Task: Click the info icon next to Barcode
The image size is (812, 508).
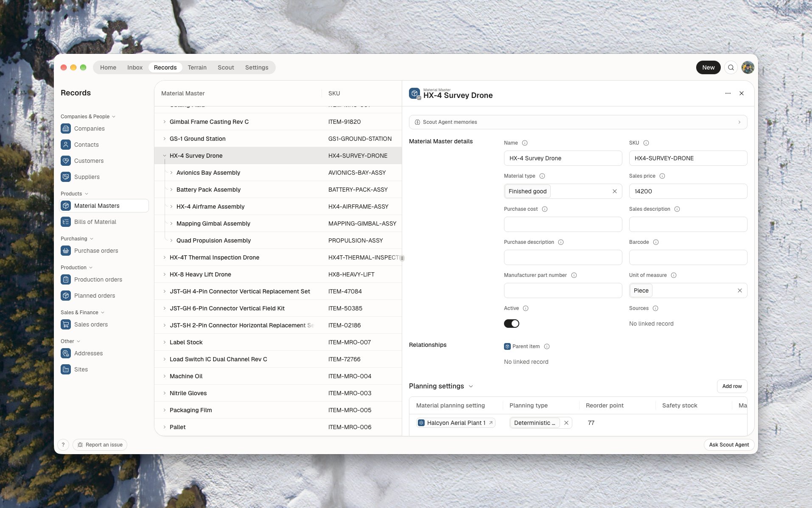Action: coord(656,242)
